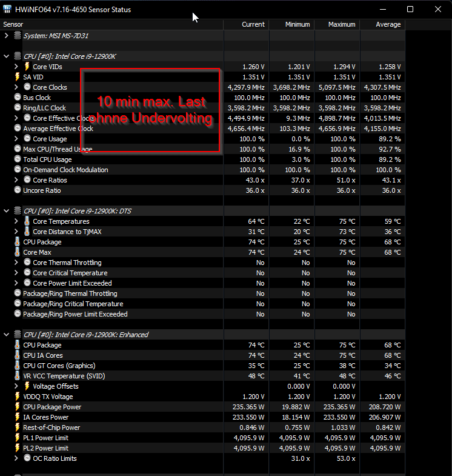The width and height of the screenshot is (452, 476).
Task: Collapse the CPU [#0]: Intel Core i9-12900K group
Action: pos(7,56)
